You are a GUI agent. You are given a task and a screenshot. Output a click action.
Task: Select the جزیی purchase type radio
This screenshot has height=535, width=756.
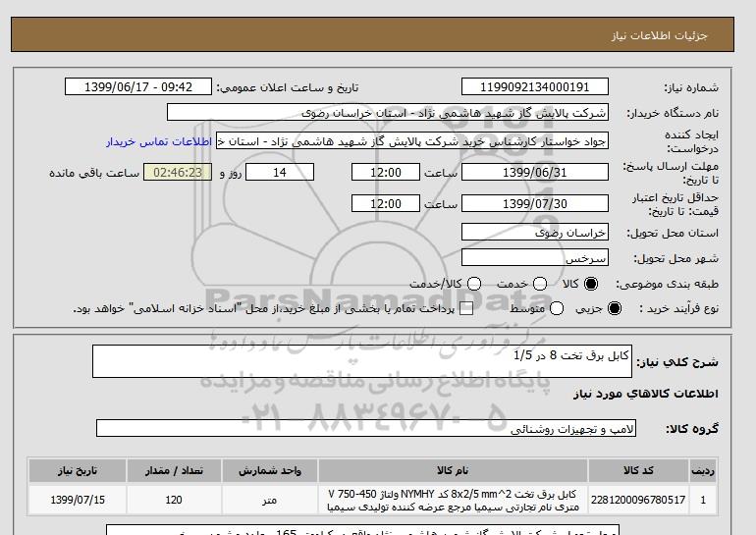(615, 308)
